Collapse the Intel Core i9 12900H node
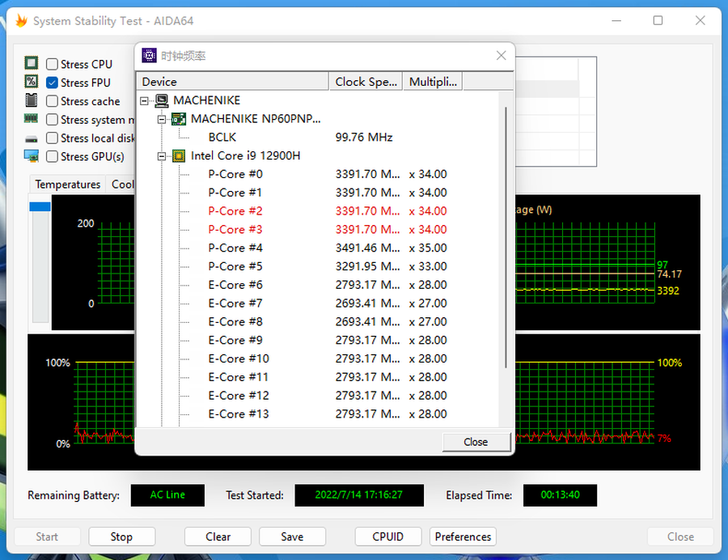Screen dimensions: 728x560 [162, 155]
